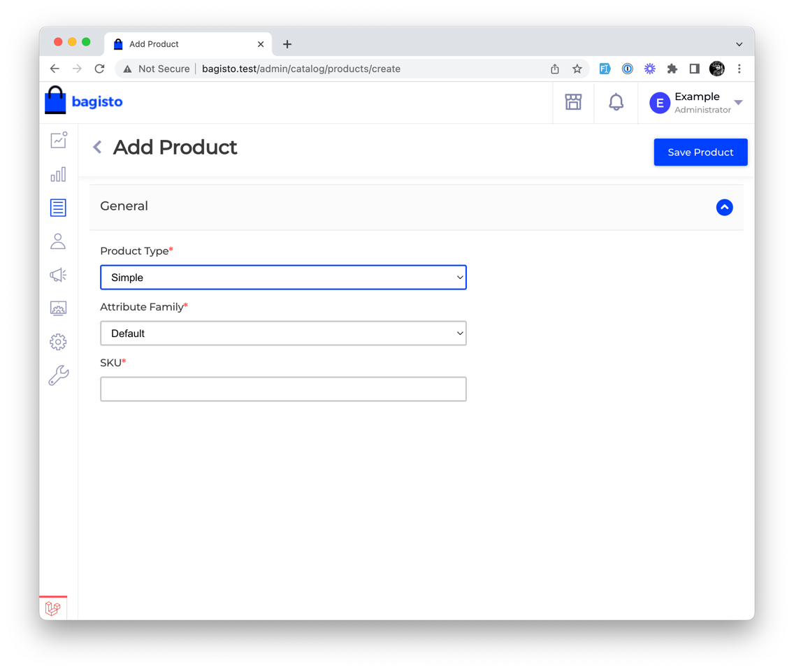Open the browser Extensions puzzle icon
The image size is (794, 672).
tap(672, 69)
